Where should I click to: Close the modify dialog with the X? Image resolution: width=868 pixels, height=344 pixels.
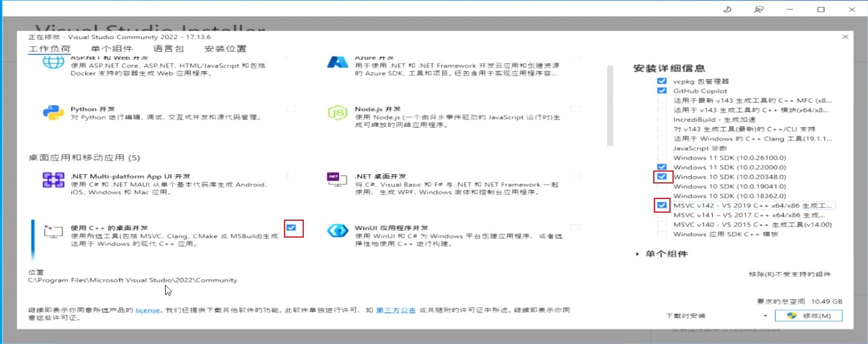coord(844,37)
